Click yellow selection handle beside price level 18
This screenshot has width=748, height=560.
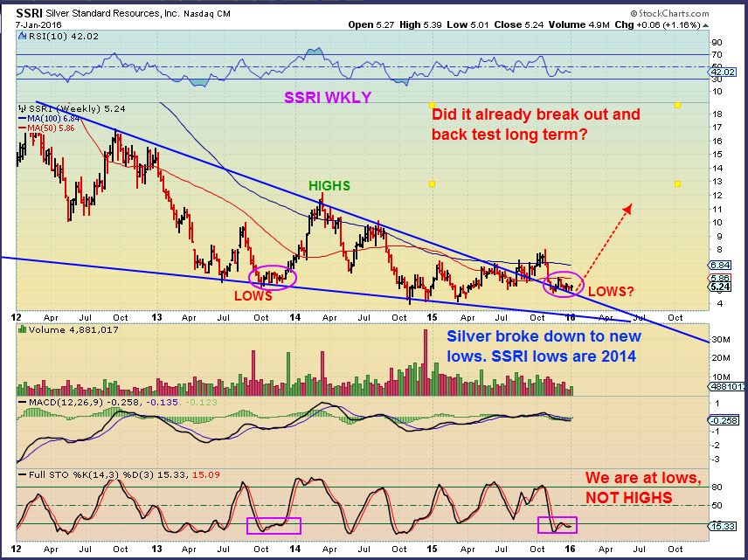(677, 105)
